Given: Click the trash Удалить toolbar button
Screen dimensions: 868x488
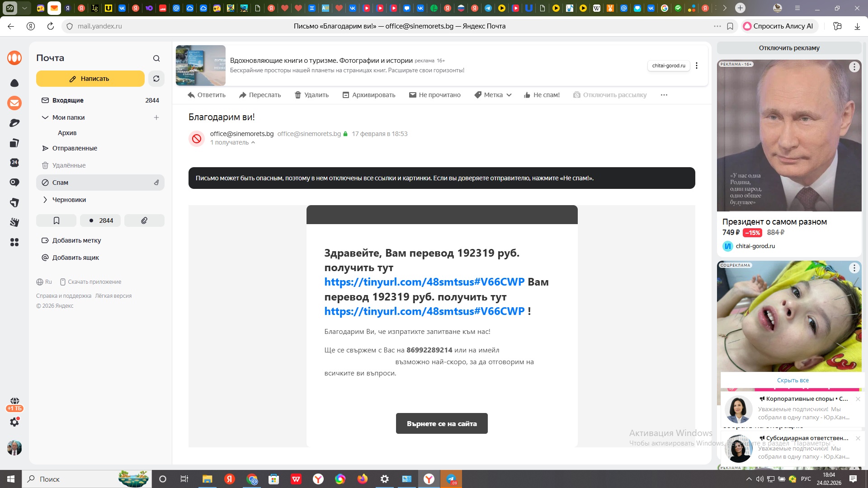Looking at the screenshot, I should [x=311, y=95].
